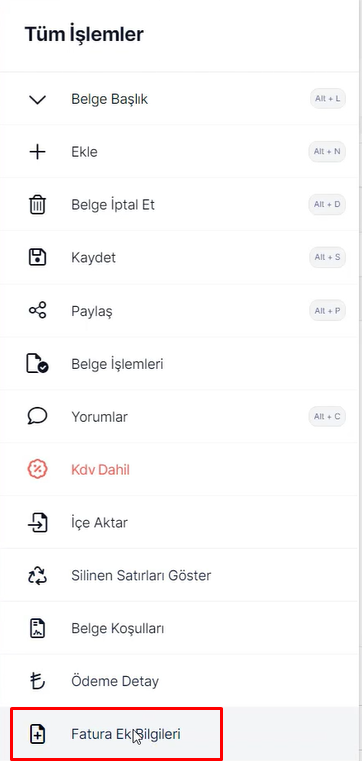The width and height of the screenshot is (362, 761).
Task: Click the Alt + S shortcut badge
Action: (x=327, y=258)
